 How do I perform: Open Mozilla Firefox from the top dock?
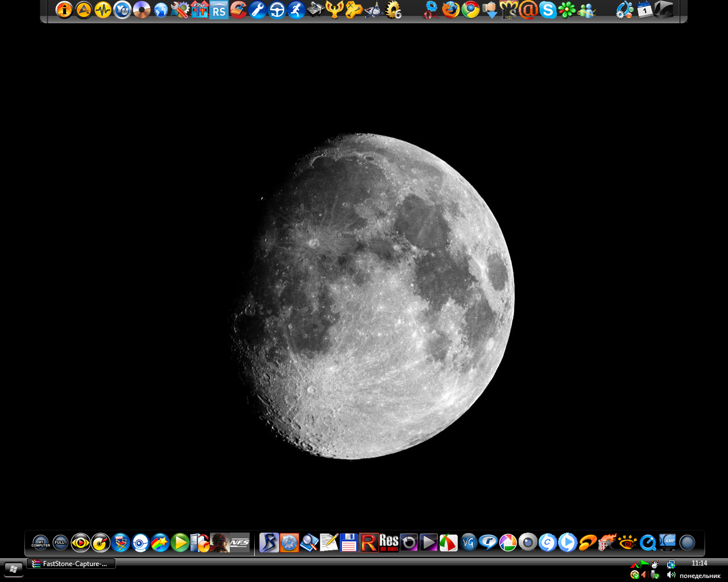coord(451,10)
